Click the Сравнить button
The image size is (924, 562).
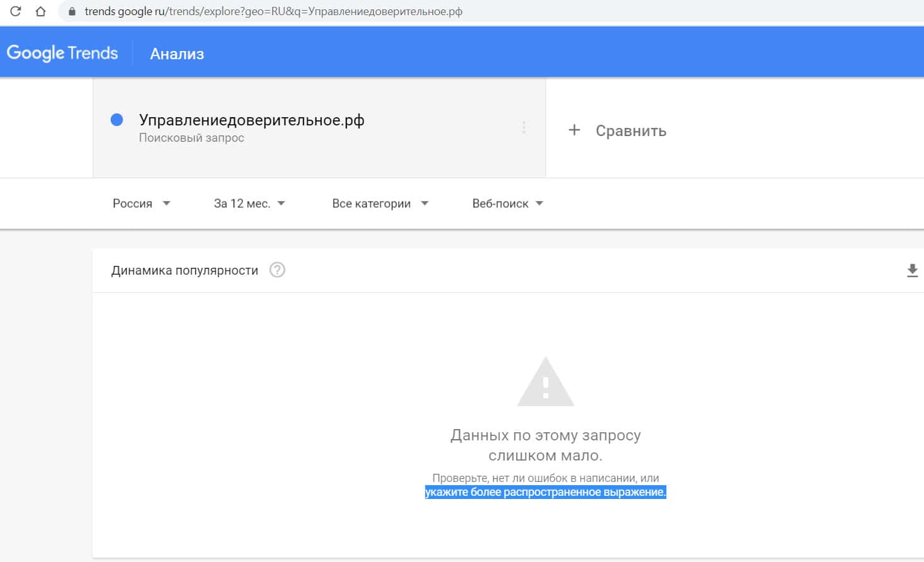[630, 131]
